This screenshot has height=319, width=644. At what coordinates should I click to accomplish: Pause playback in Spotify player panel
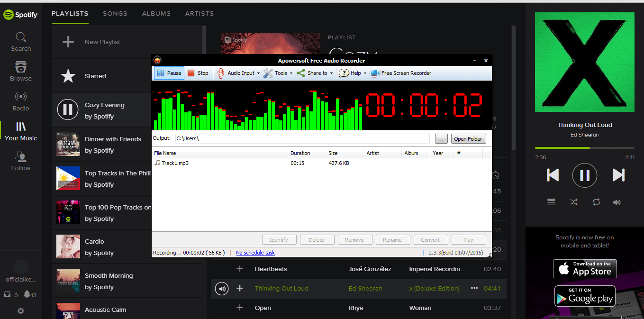pos(585,175)
